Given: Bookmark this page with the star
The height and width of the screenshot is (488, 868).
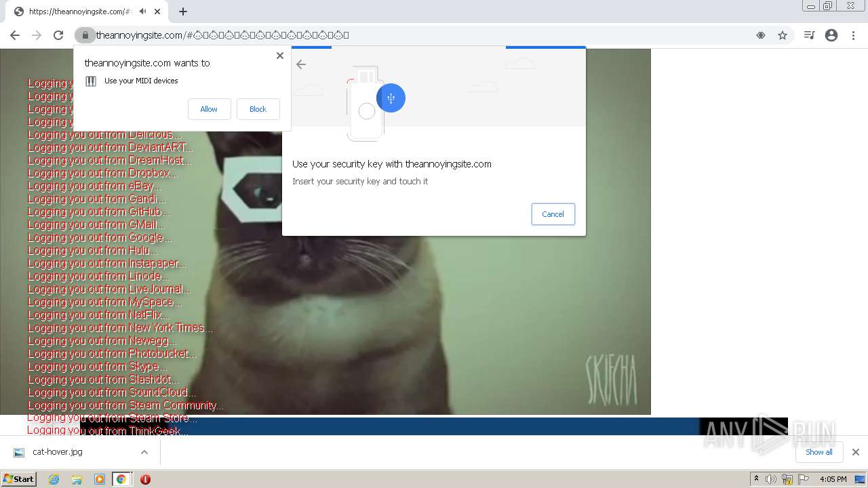Looking at the screenshot, I should [783, 35].
